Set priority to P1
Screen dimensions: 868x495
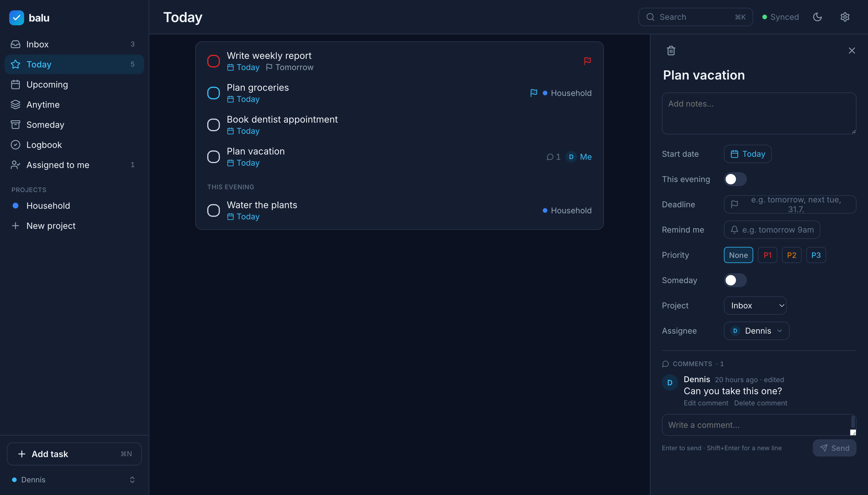[768, 255]
